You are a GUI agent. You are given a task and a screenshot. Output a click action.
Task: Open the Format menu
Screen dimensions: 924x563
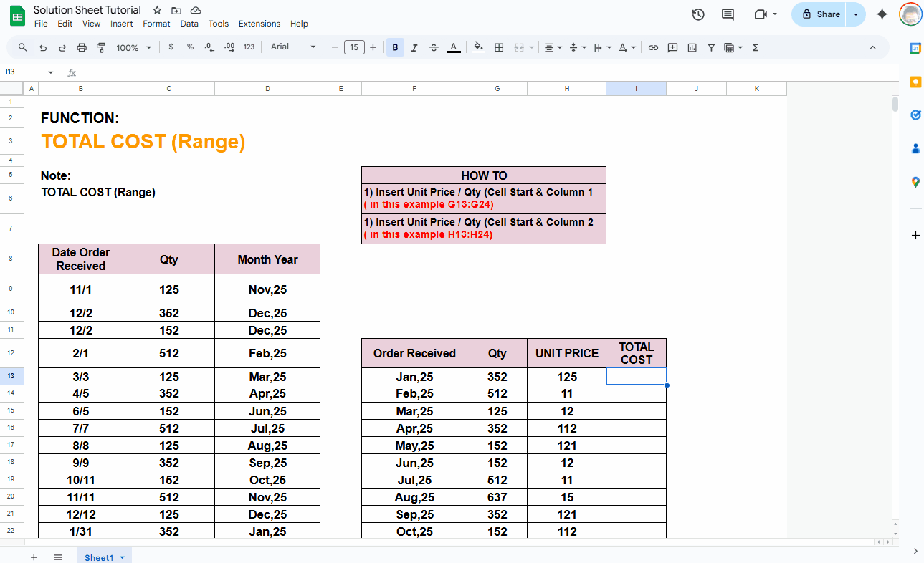pyautogui.click(x=156, y=24)
